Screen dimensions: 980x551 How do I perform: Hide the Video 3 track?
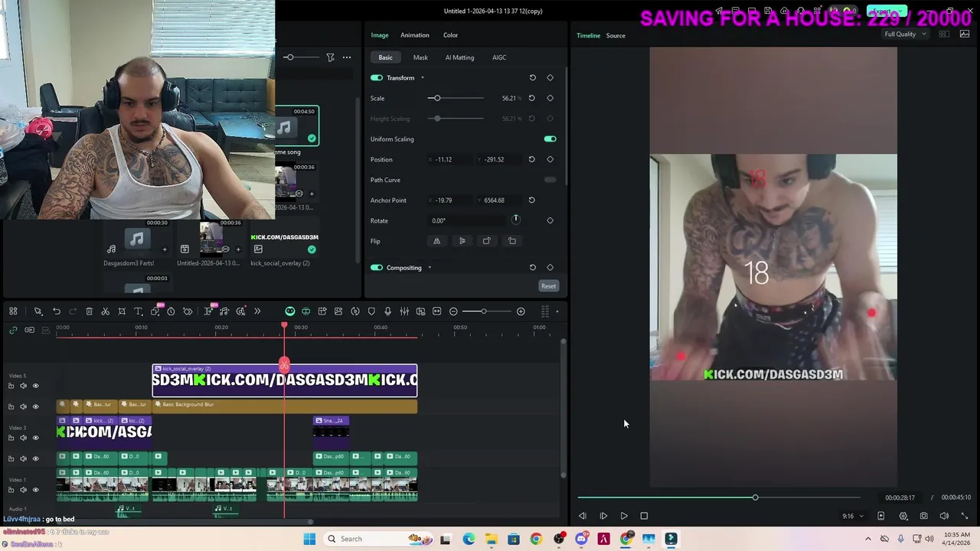(x=35, y=438)
